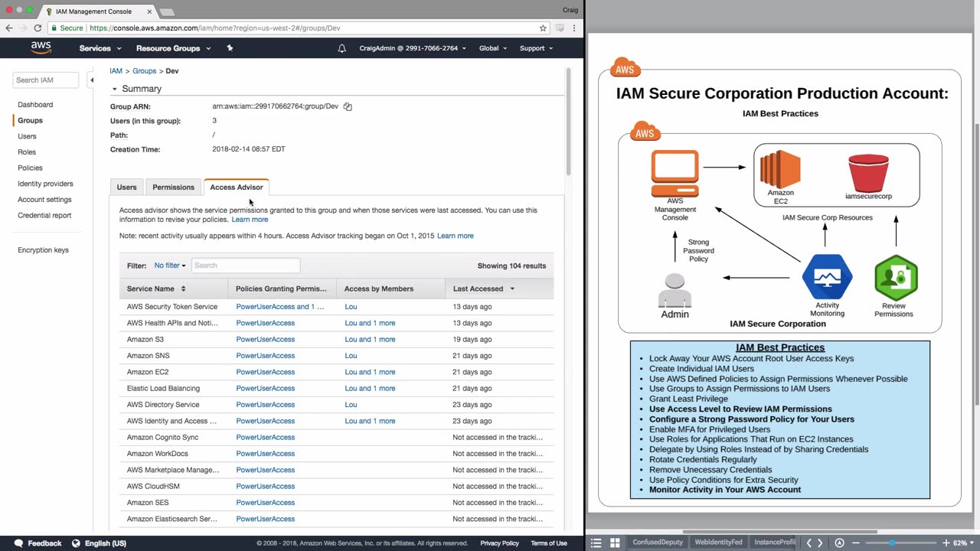Open the Craig Chrome profile button

pos(569,10)
